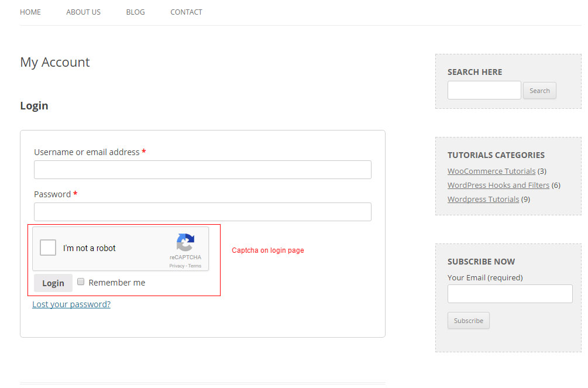
Task: Select the My Account page heading
Action: 55,62
